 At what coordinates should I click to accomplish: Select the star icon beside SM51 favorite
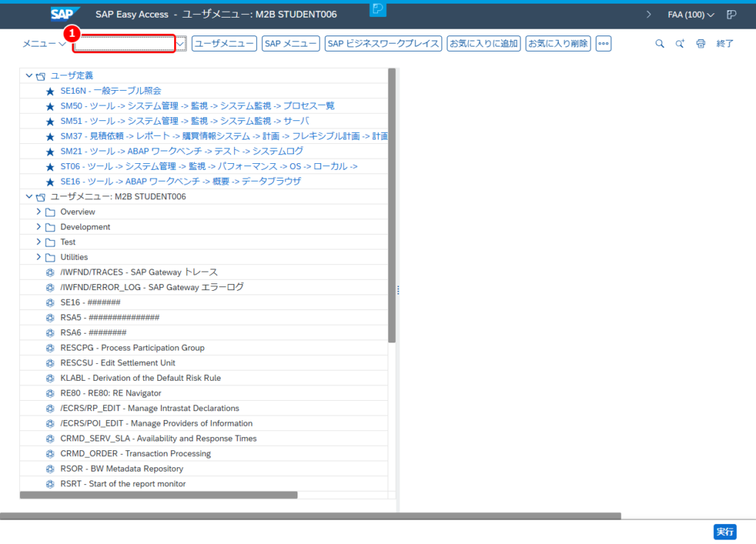click(x=49, y=122)
